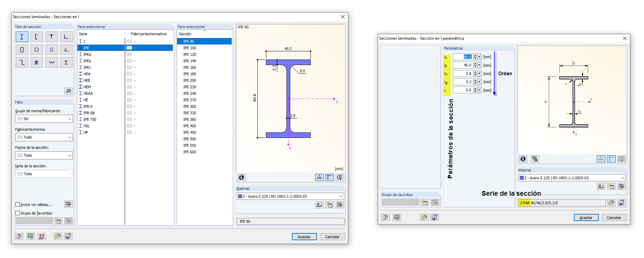Viewport: 644px width, 258px height.
Task: Close the Secciones en I dialog
Action: (343, 17)
